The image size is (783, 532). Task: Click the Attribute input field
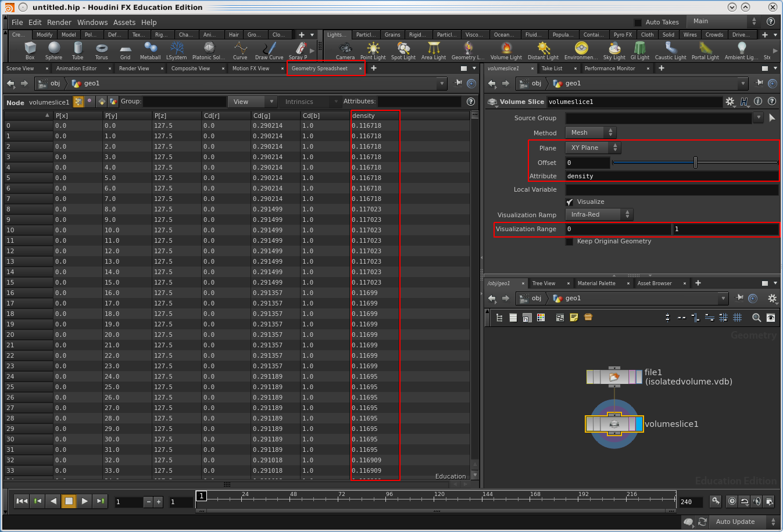tap(671, 176)
